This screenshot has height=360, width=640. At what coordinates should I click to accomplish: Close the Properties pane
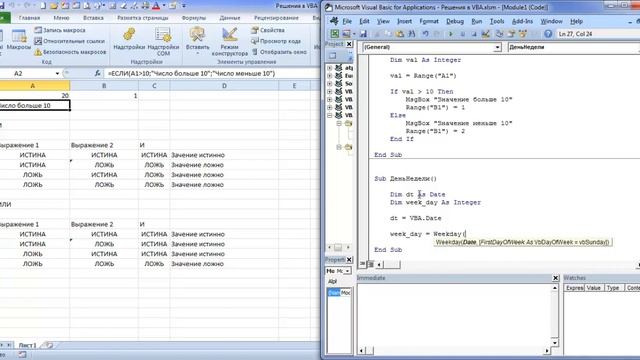coord(349,260)
